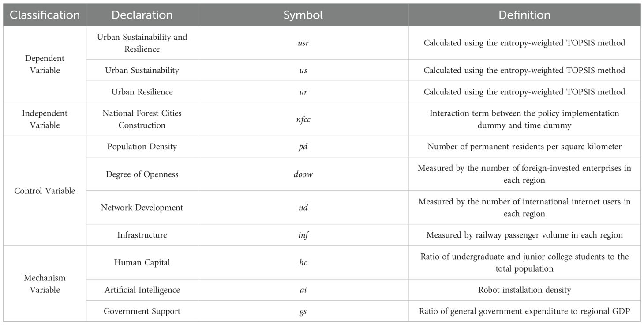Screen dimensions: 644x325
Task: Click the symbol cell reading usr
Action: 303,43
